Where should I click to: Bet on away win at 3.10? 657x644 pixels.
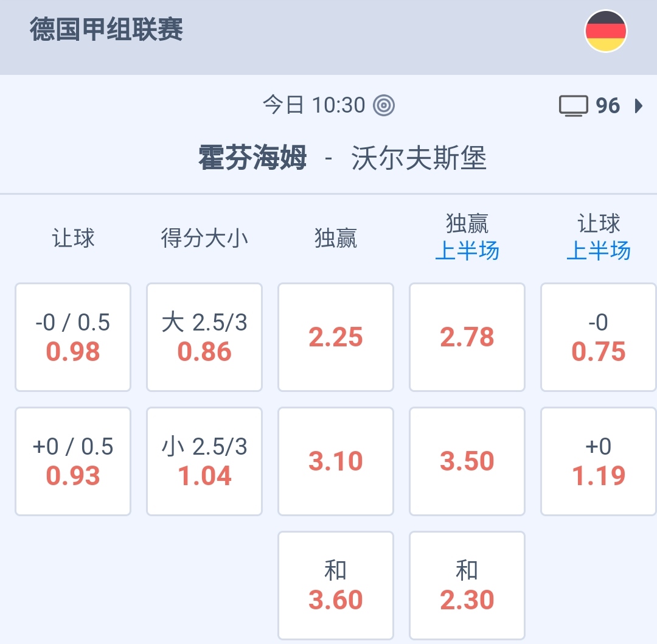(336, 461)
